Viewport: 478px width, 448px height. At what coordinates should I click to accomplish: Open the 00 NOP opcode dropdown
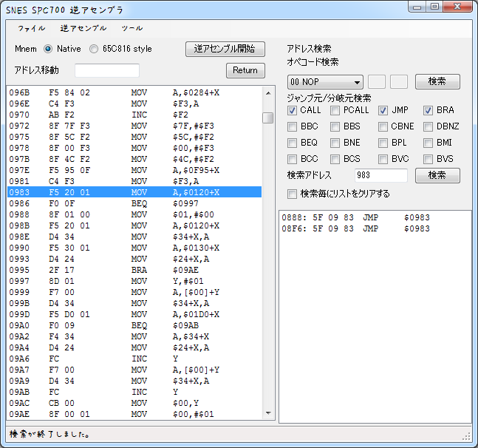(325, 82)
